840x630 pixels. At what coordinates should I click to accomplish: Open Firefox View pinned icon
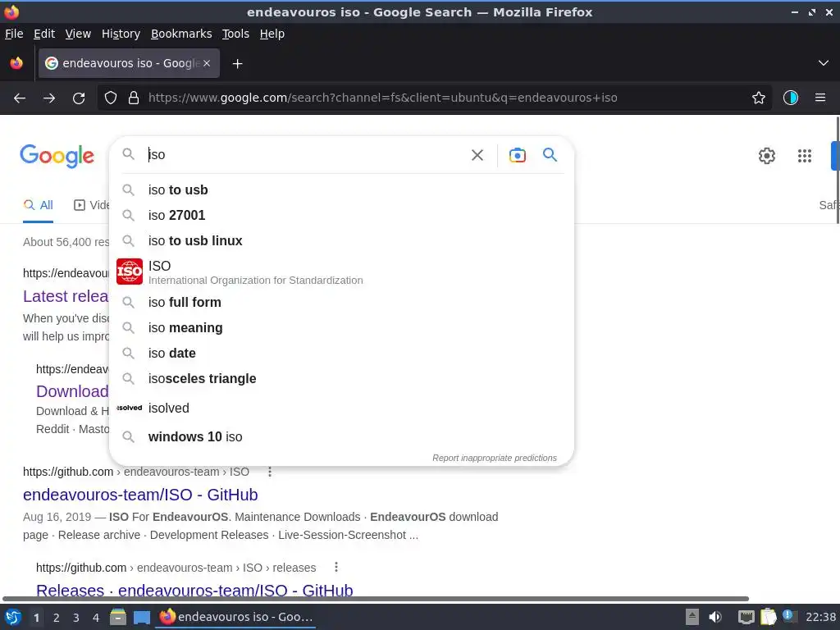point(16,63)
